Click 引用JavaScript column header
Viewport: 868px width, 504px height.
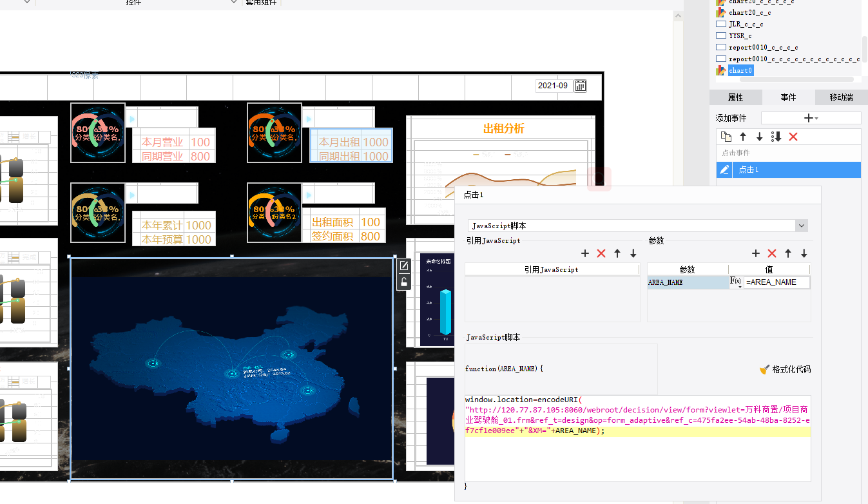coord(552,269)
